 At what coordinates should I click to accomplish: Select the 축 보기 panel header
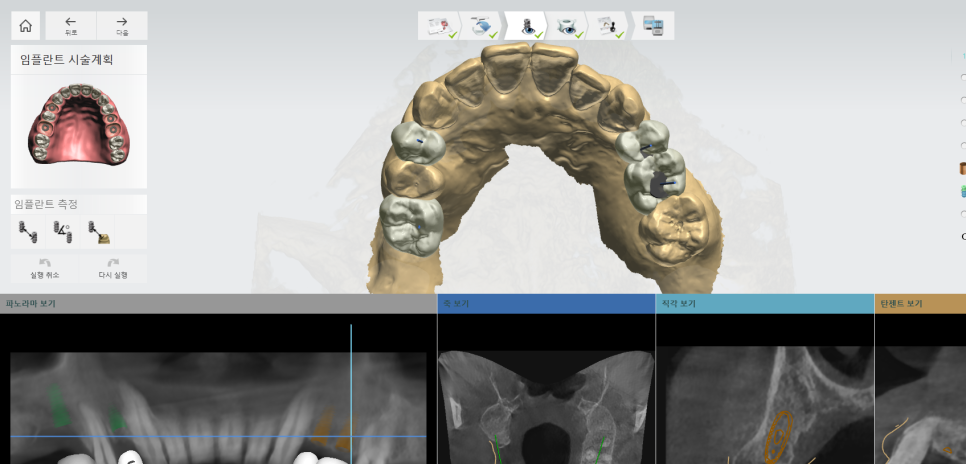pos(546,303)
